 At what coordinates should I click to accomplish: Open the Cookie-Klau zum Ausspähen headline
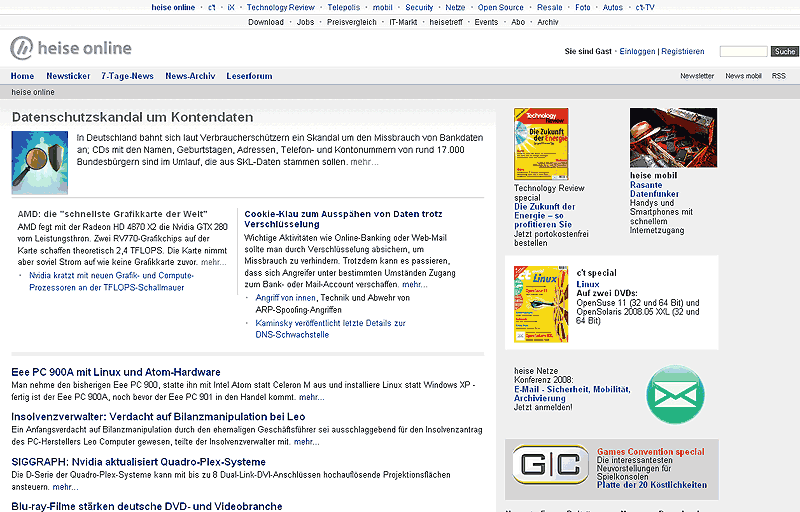click(343, 219)
